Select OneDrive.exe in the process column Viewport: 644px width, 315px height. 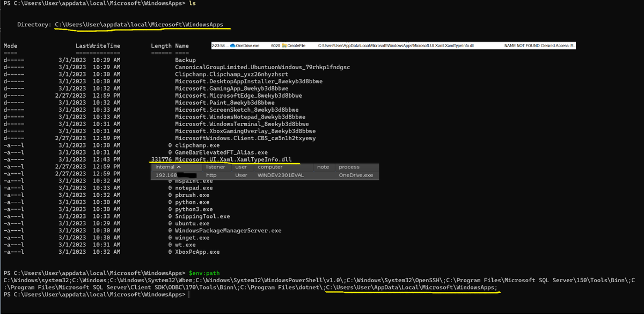coord(355,174)
